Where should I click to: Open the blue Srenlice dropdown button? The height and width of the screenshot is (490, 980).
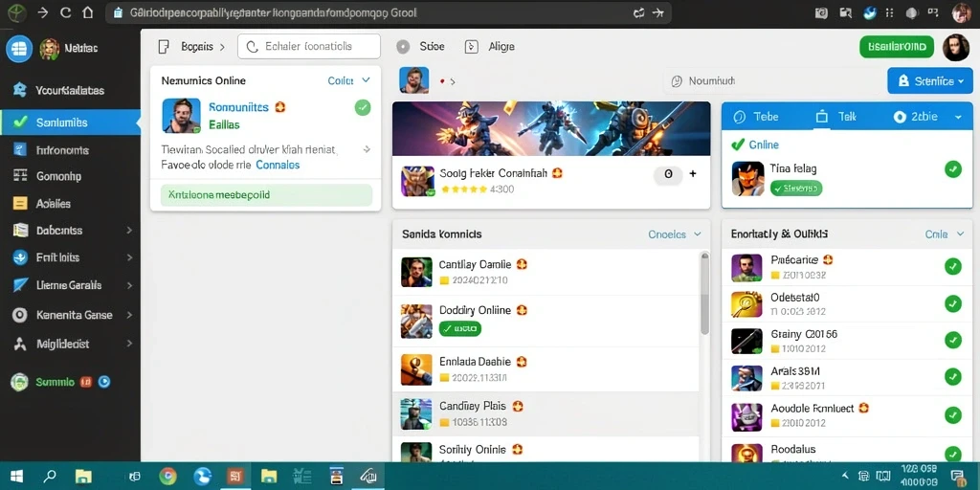[930, 80]
